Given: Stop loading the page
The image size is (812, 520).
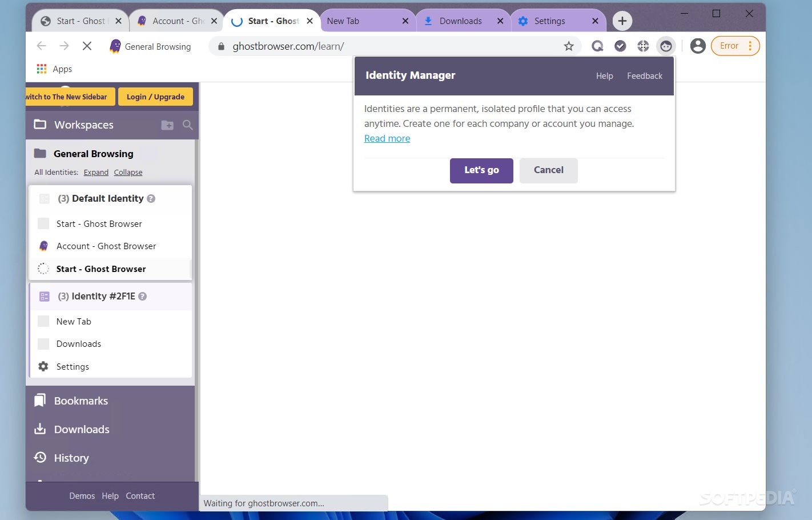Looking at the screenshot, I should coord(87,46).
